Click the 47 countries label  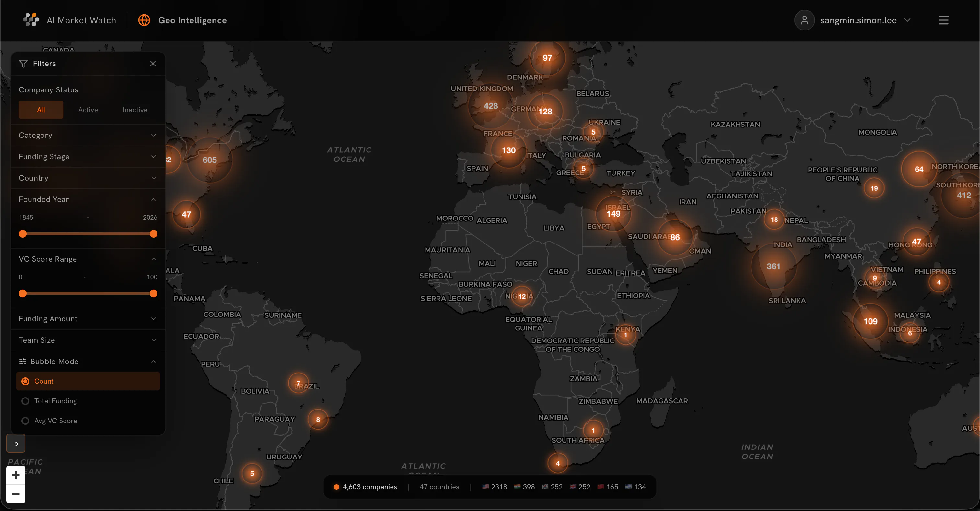[x=439, y=487]
